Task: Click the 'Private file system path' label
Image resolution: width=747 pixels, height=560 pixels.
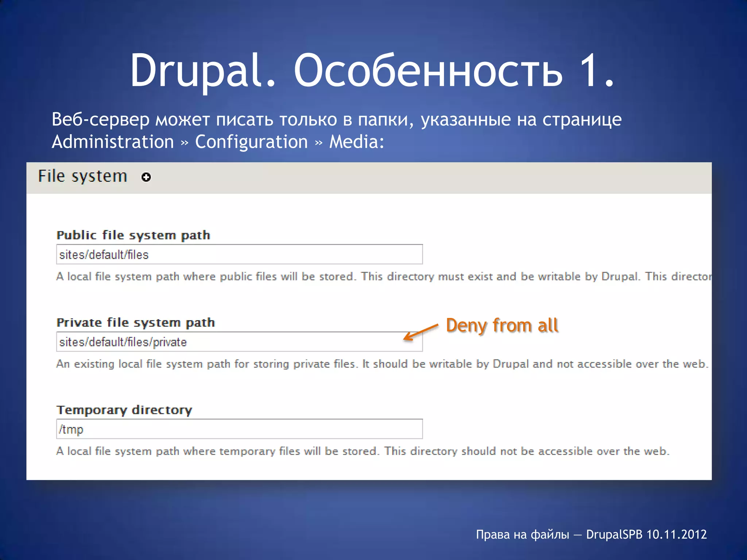Action: [136, 323]
